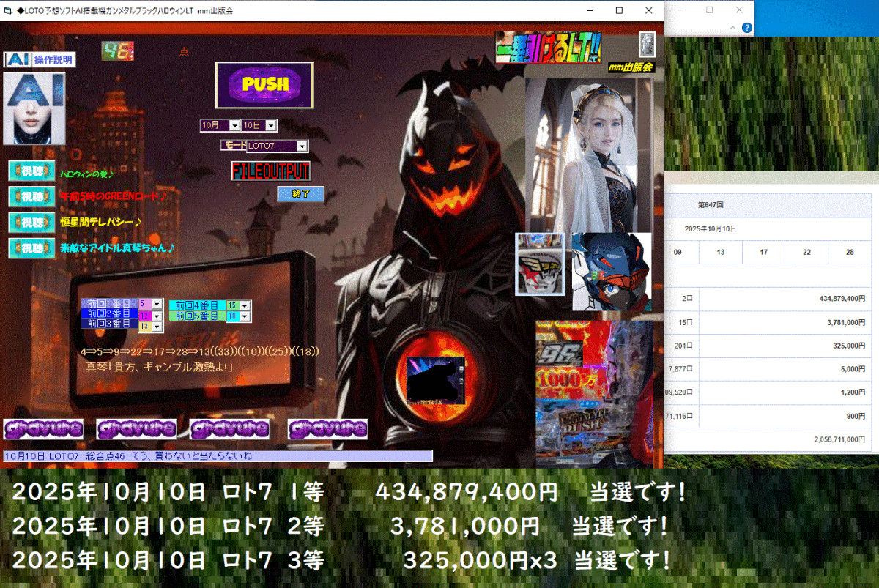The image size is (879, 588).
Task: Click the song title 恒星間テレパシー♪
Action: click(101, 222)
